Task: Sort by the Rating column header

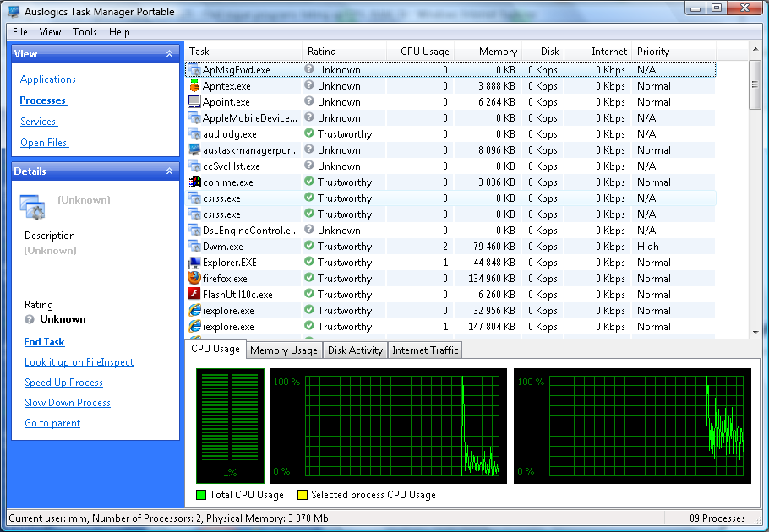Action: pyautogui.click(x=344, y=52)
